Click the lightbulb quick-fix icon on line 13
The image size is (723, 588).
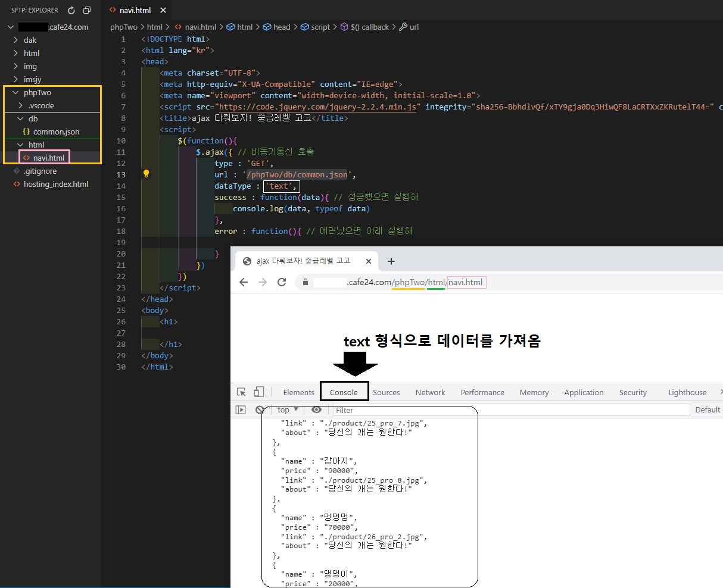146,174
